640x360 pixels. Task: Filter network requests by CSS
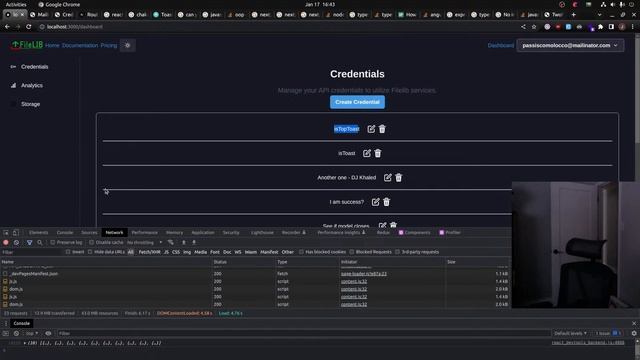point(176,252)
